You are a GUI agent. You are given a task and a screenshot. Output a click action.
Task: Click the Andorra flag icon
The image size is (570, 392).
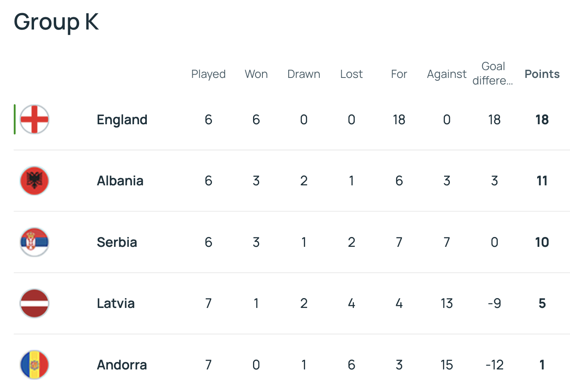coord(34,365)
